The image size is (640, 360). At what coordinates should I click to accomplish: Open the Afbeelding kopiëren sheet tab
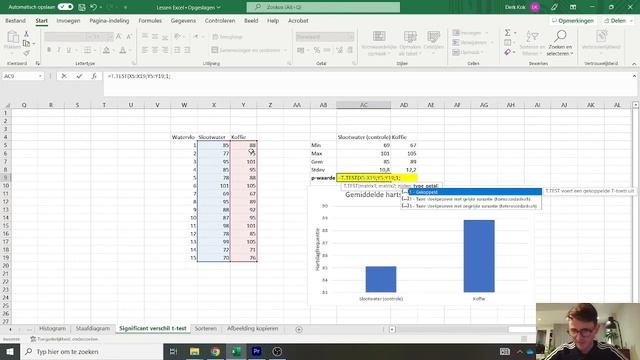(252, 329)
